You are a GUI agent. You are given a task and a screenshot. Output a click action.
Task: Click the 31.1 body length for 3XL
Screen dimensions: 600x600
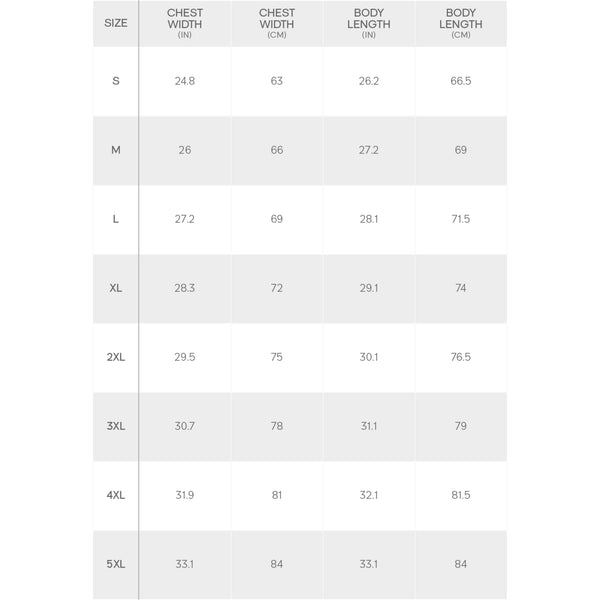point(369,426)
